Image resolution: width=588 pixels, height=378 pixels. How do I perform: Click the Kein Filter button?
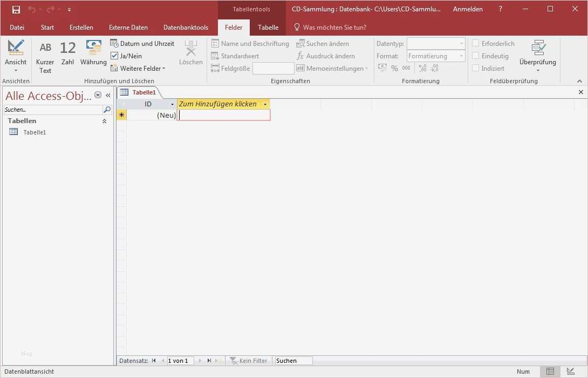(x=248, y=360)
